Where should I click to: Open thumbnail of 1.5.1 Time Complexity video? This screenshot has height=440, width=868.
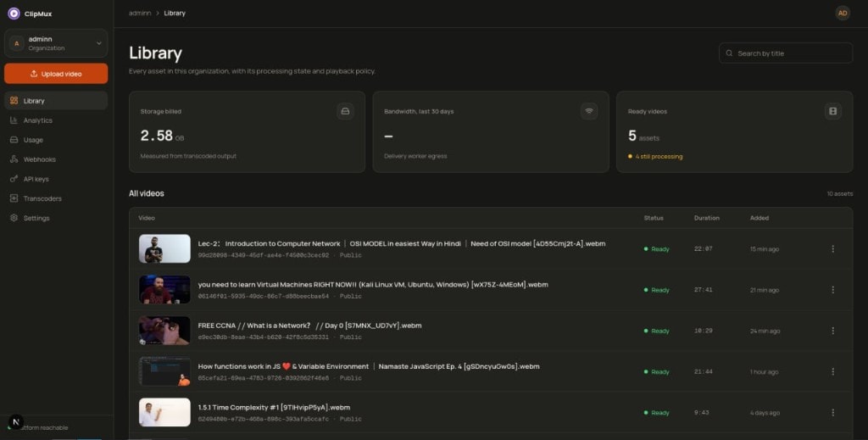(164, 412)
